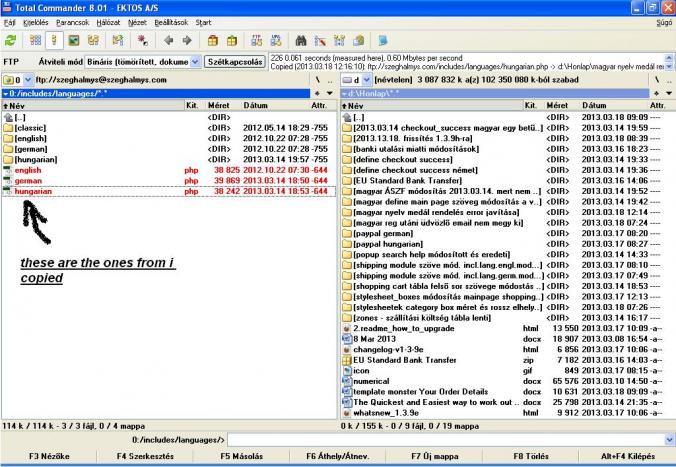676x467 pixels.
Task: Click the blue notepad toolbar icon
Action: tap(383, 41)
